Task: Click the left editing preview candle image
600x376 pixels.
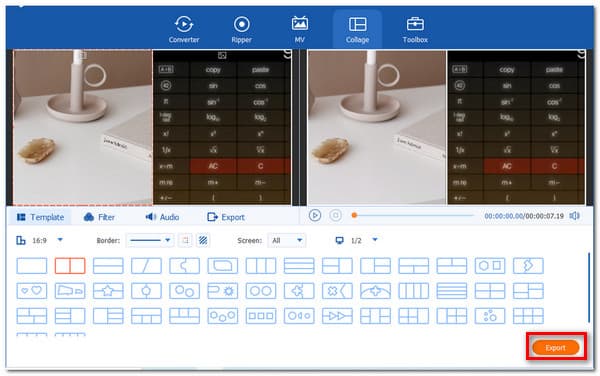Action: [x=83, y=127]
